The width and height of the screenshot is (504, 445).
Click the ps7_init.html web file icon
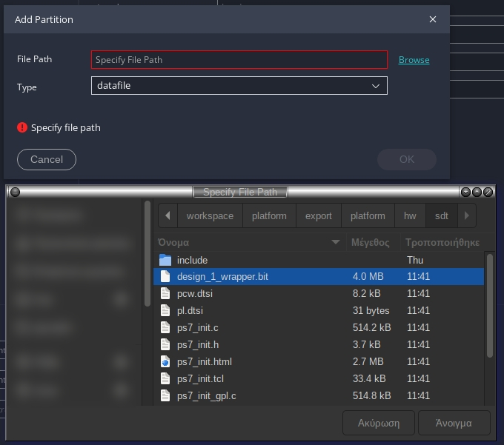pos(165,361)
